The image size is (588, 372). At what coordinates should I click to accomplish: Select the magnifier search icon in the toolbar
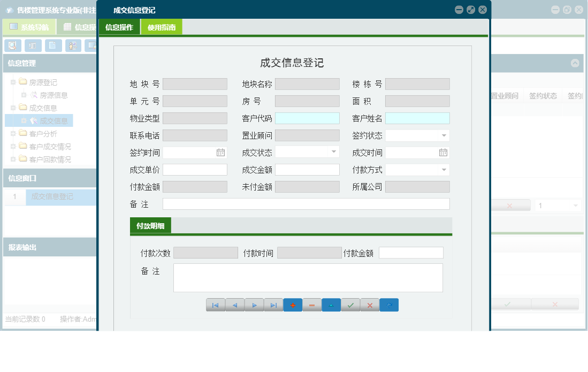12,45
